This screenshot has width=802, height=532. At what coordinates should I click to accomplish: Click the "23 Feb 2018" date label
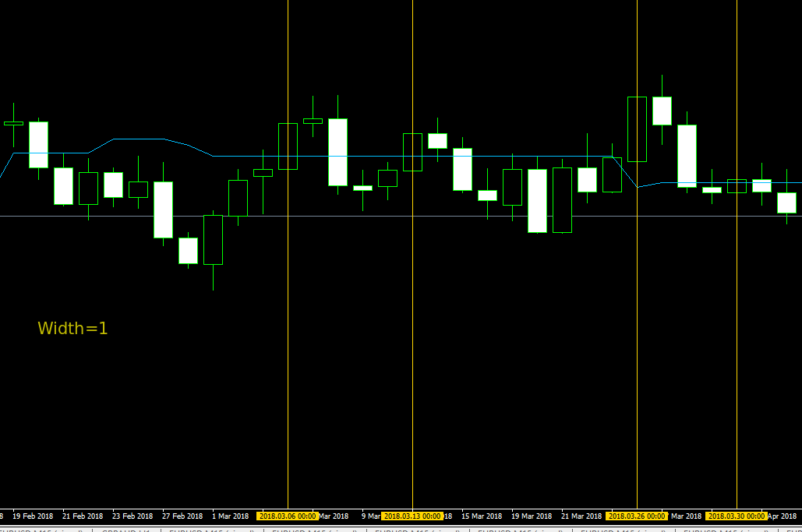[x=132, y=516]
